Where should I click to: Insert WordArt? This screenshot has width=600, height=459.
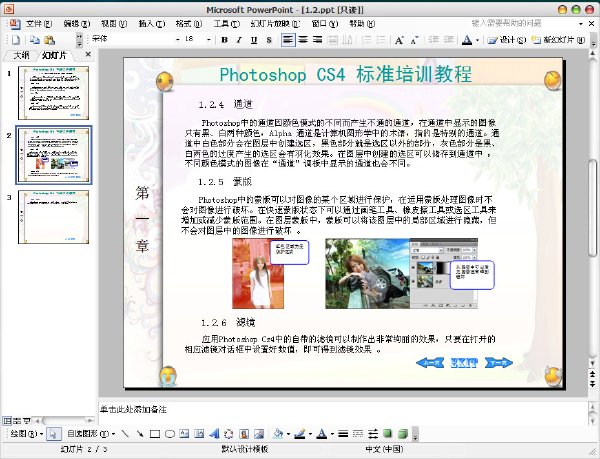[x=214, y=434]
